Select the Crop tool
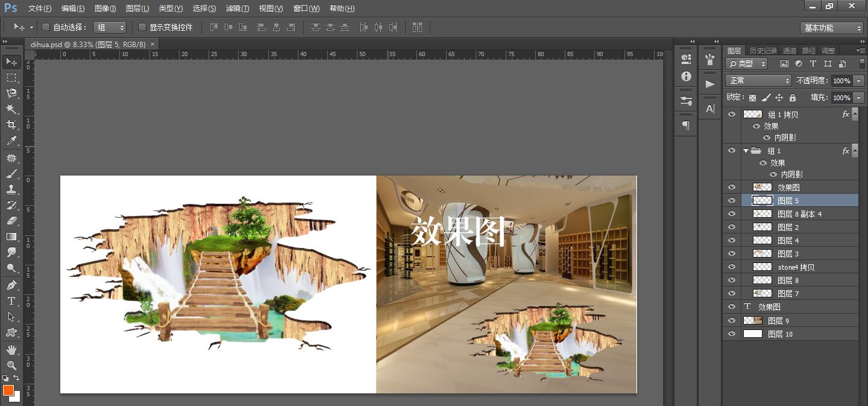 click(11, 125)
